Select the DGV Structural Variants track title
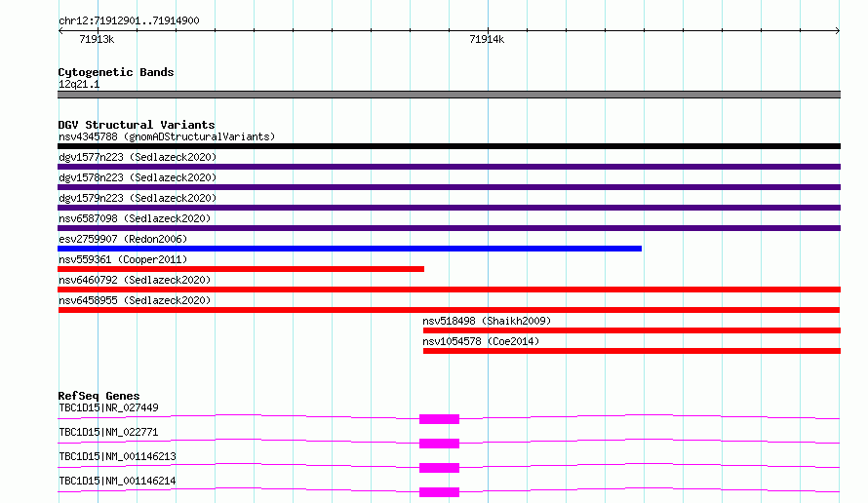The image size is (868, 503). [x=137, y=125]
